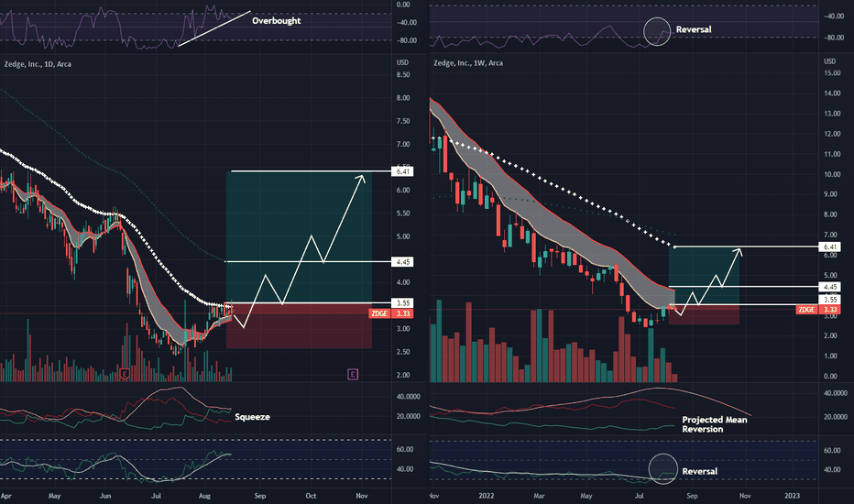Click the Zedge, Inc., 1W, Arca chart title

468,62
